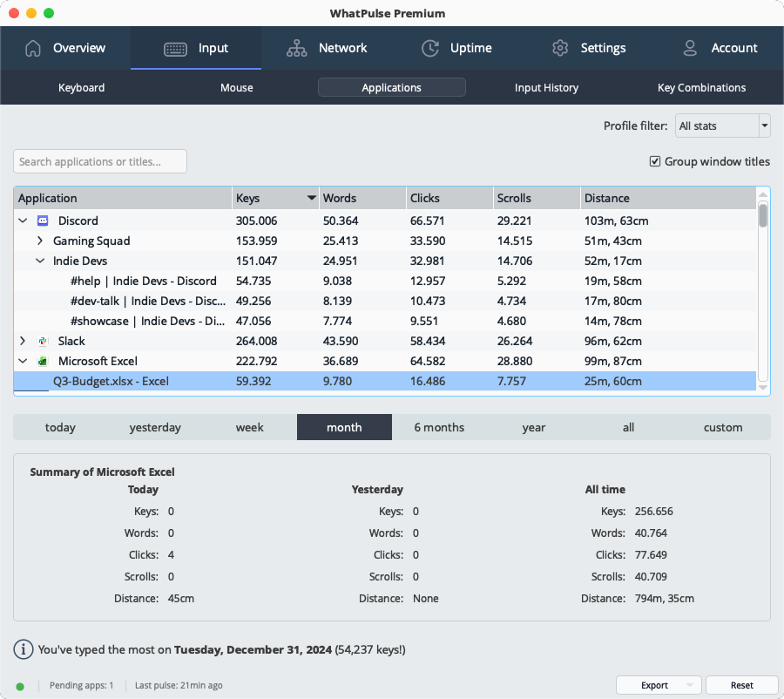
Task: Click Slack distance value 96m, 62cm
Action: [x=613, y=342]
